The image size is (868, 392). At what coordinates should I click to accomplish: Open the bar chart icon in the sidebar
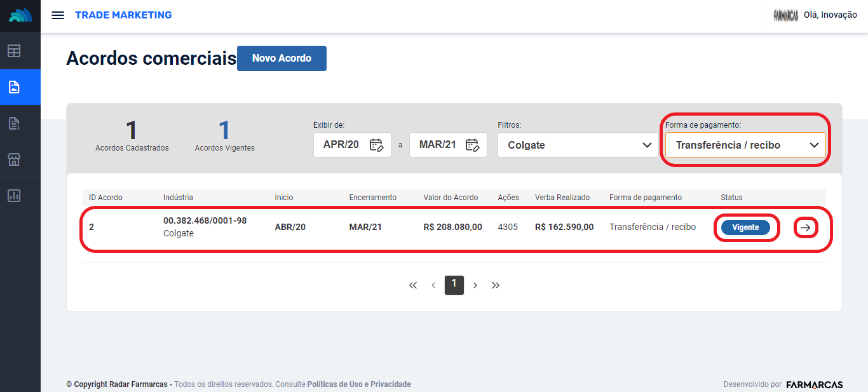pyautogui.click(x=14, y=196)
